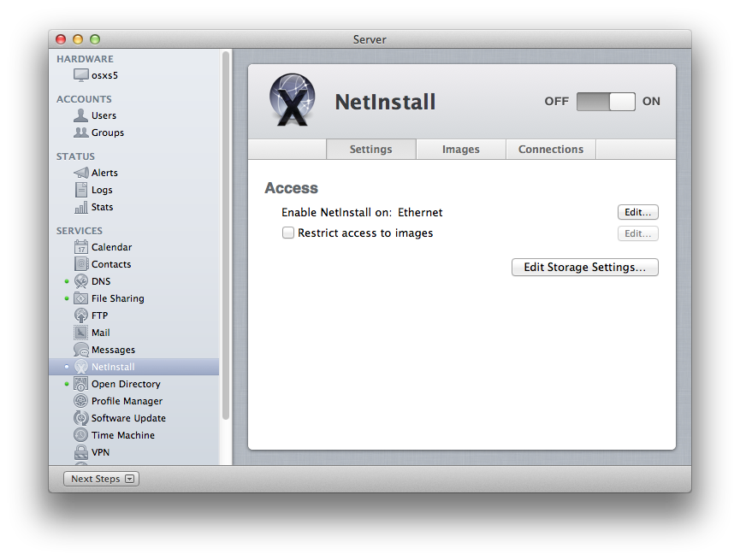The width and height of the screenshot is (740, 560).
Task: Click the Ethernet value text
Action: 420,212
